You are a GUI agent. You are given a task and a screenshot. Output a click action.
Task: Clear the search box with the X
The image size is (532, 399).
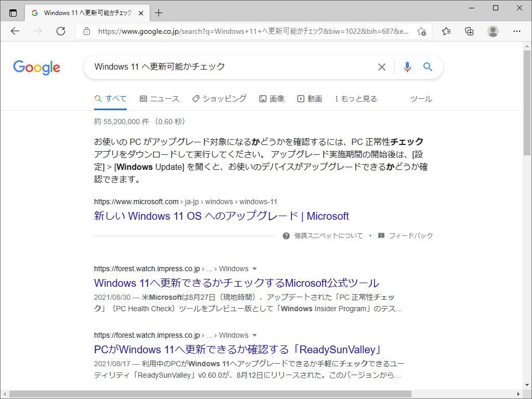coord(382,66)
